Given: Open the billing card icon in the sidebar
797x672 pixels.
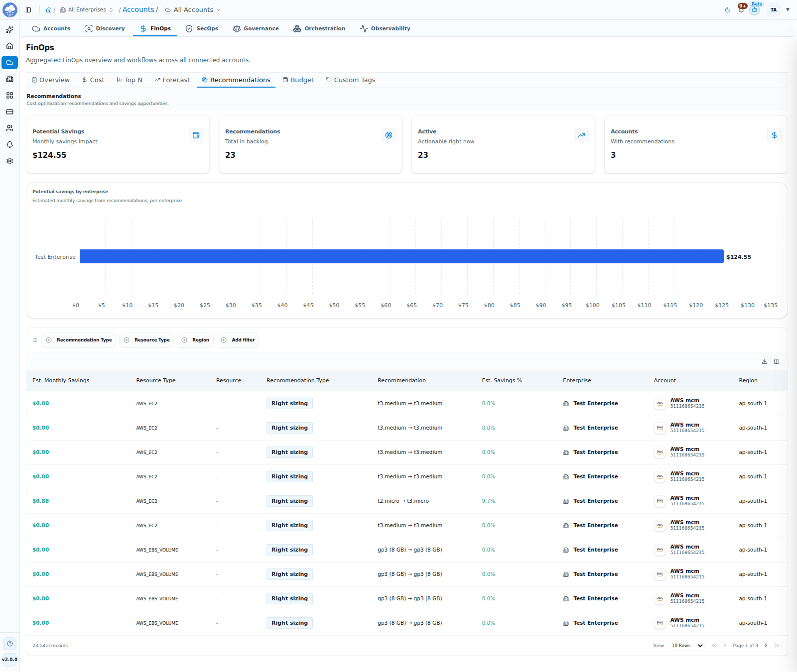Looking at the screenshot, I should click(x=9, y=112).
